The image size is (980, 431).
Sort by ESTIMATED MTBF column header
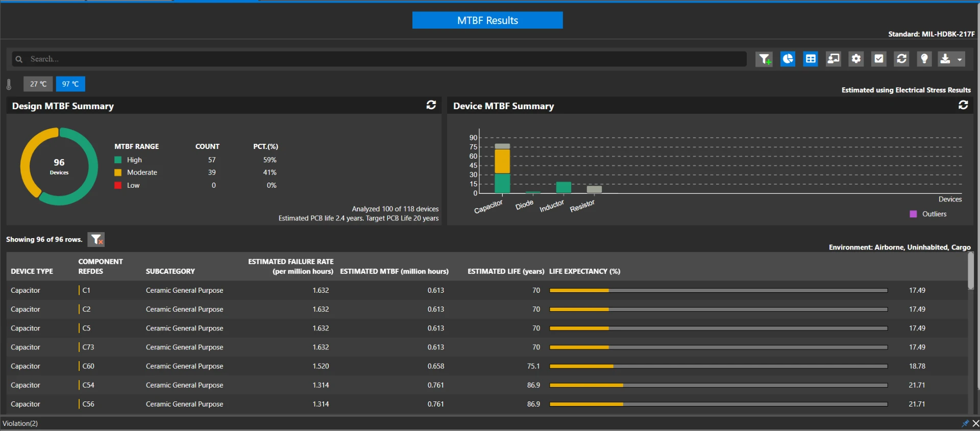(394, 271)
